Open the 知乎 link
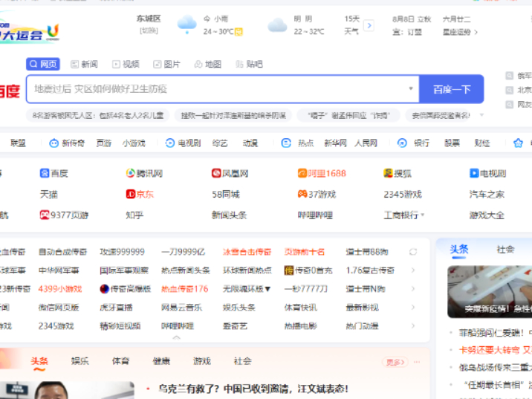The width and height of the screenshot is (532, 399). 134,215
